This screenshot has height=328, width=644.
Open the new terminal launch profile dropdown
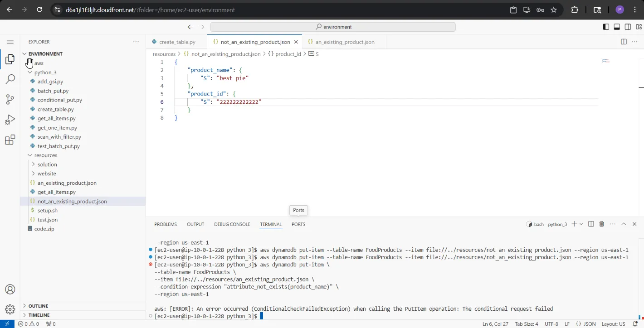581,224
